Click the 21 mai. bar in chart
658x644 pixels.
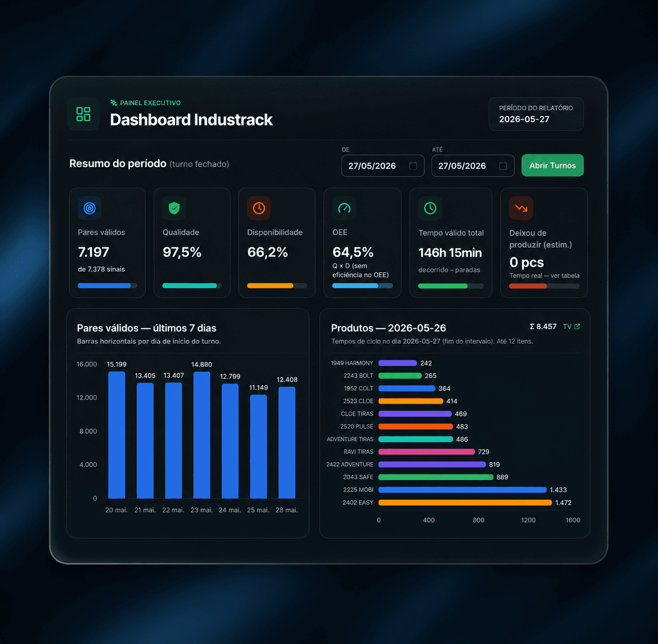point(145,441)
